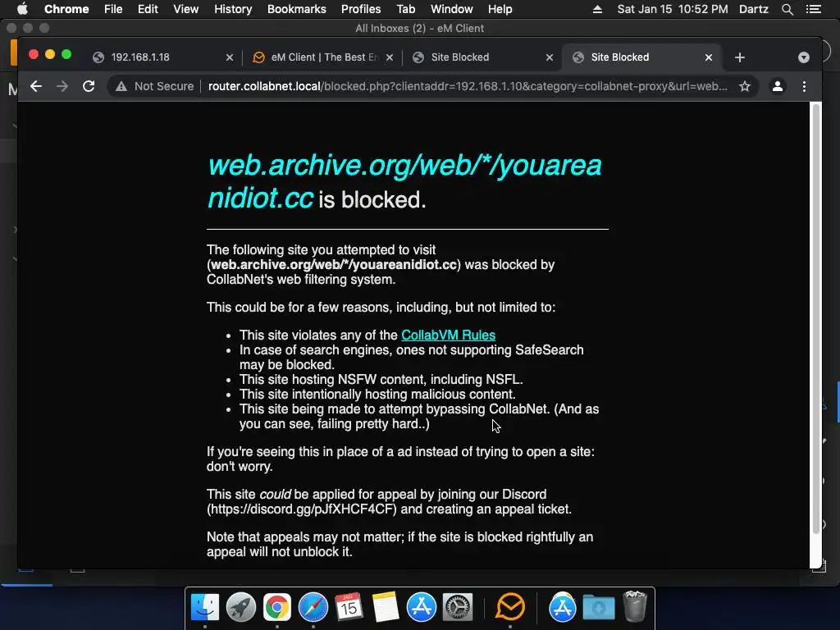Image resolution: width=840 pixels, height=630 pixels.
Task: Open the Help menu
Action: point(500,9)
